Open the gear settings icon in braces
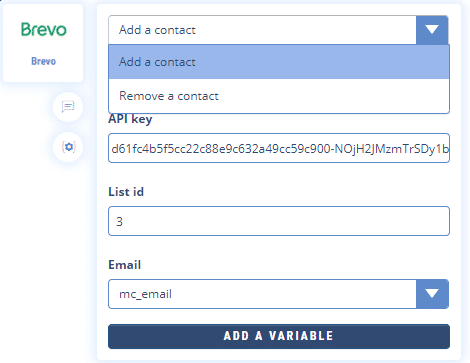The width and height of the screenshot is (470, 363). pyautogui.click(x=68, y=147)
